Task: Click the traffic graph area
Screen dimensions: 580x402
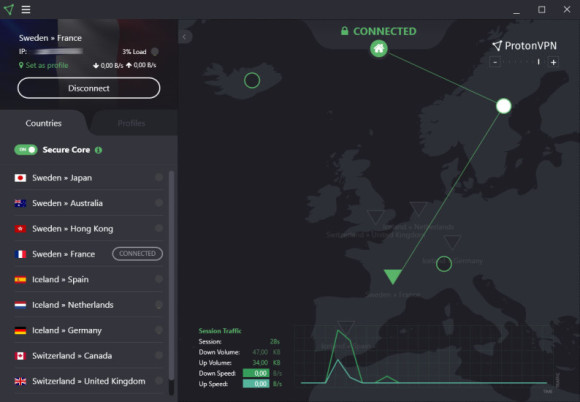Action: 425,355
